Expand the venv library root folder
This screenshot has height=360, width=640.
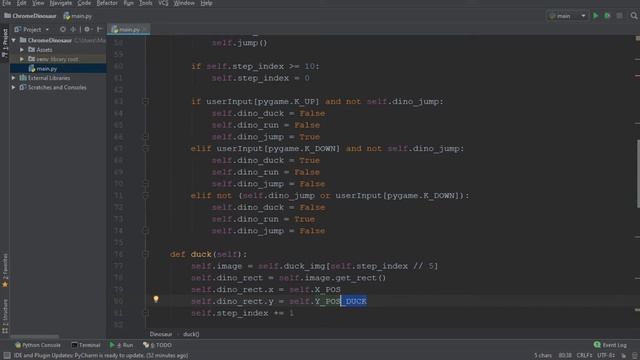(x=22, y=59)
